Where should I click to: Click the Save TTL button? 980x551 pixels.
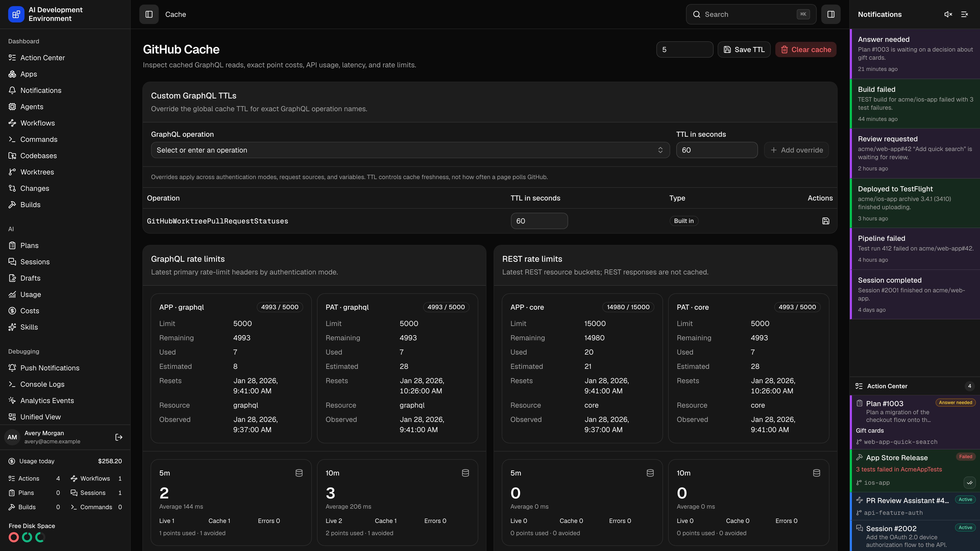tap(744, 50)
